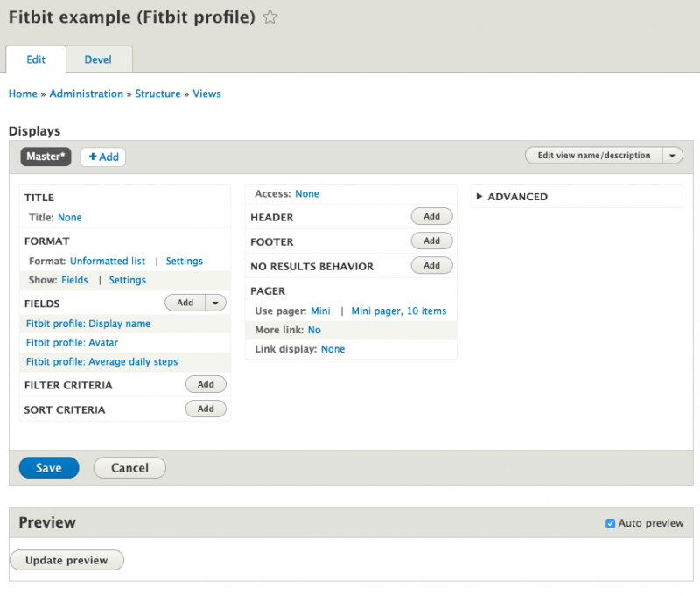Open the dropdown arrow beside FIELDS Add button
The width and height of the screenshot is (700, 594).
(x=215, y=302)
